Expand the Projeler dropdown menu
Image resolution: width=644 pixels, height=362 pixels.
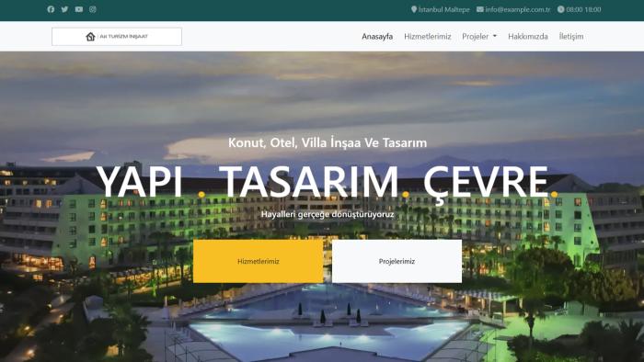coord(479,37)
